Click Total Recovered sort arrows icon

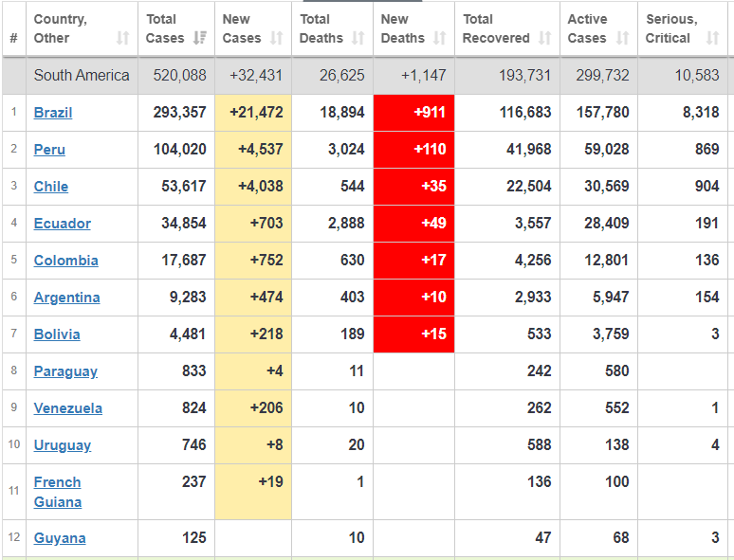click(x=545, y=38)
